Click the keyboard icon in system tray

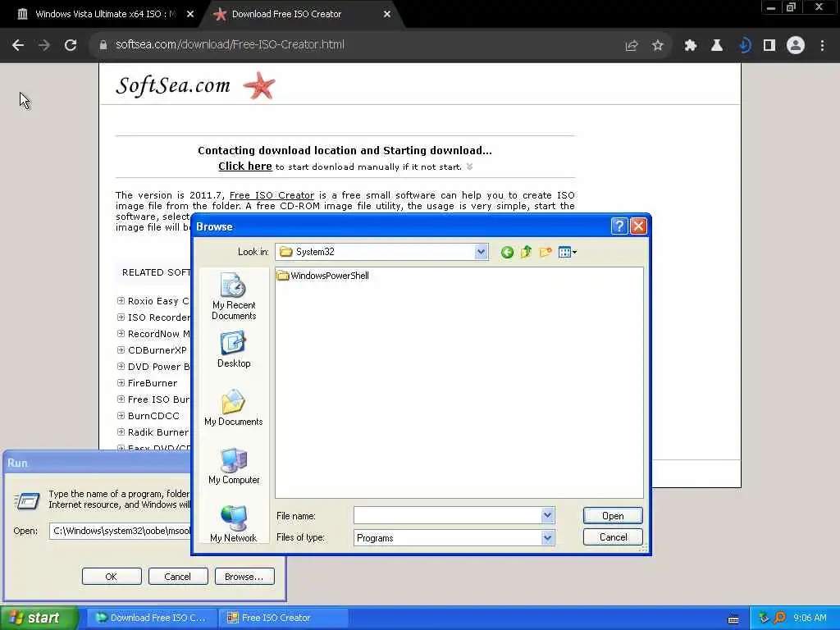[733, 619]
